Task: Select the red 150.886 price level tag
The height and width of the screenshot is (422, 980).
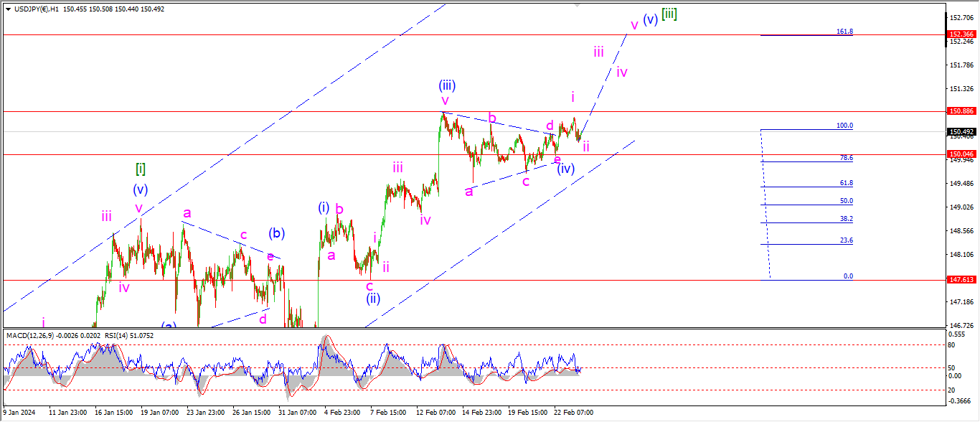Action: pos(961,111)
